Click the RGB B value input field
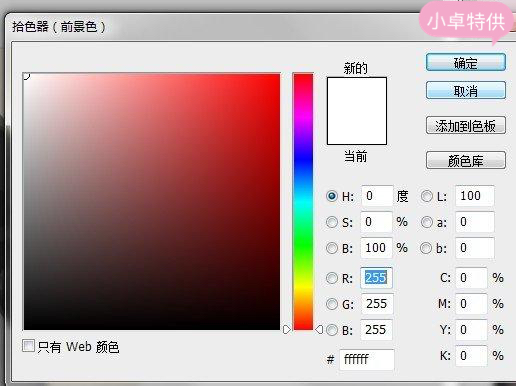This screenshot has width=516, height=386. [376, 330]
